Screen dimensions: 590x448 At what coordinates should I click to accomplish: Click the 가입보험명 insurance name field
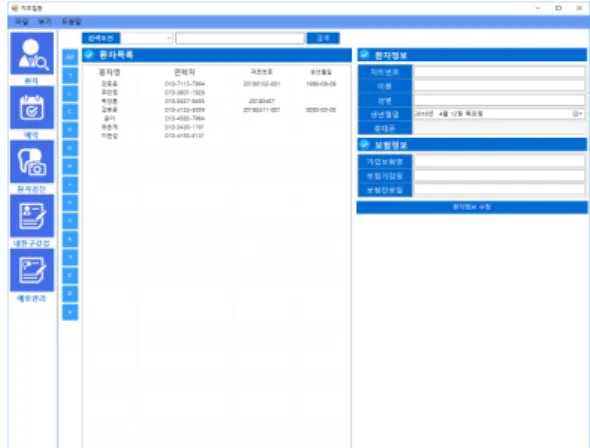[499, 162]
